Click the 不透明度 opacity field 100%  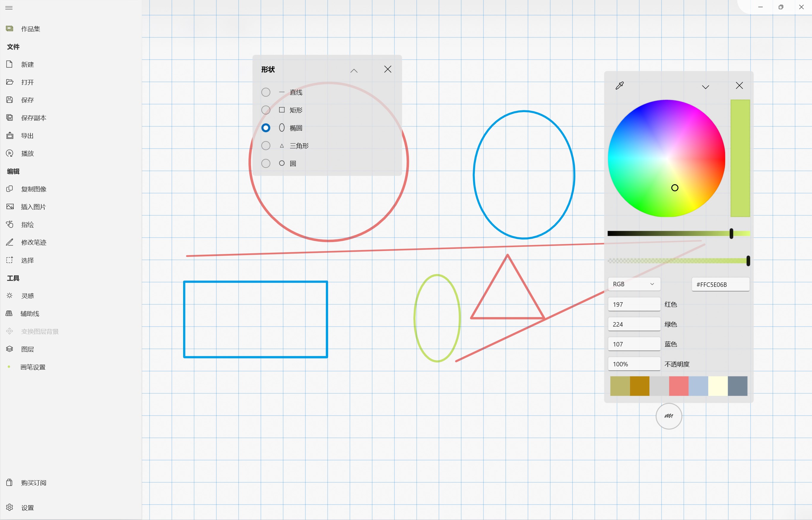coord(634,364)
